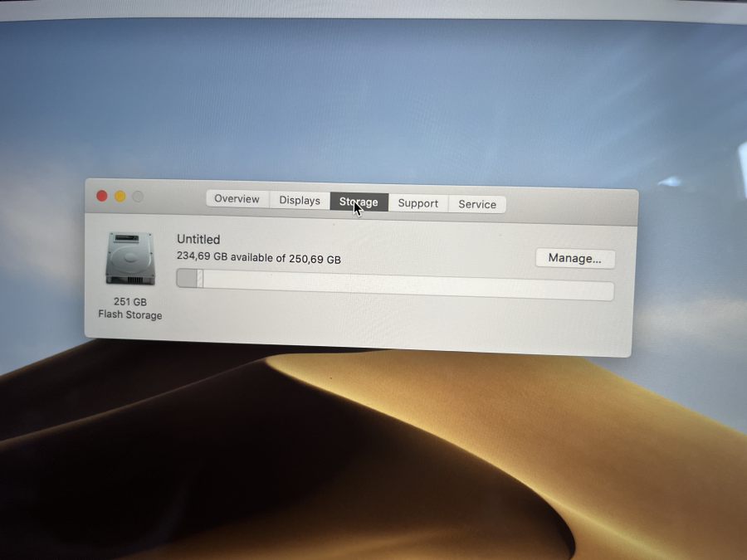Click the Untitled volume name
This screenshot has height=560, width=747.
pyautogui.click(x=198, y=239)
